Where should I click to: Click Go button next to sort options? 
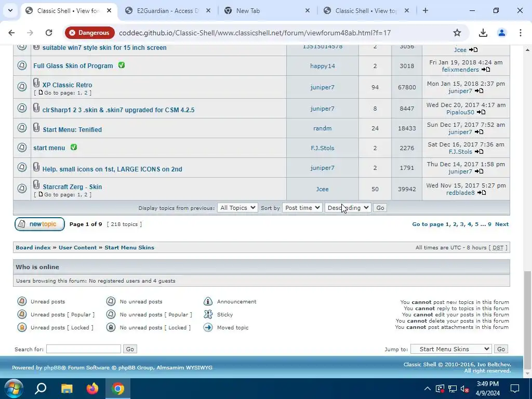pos(380,208)
